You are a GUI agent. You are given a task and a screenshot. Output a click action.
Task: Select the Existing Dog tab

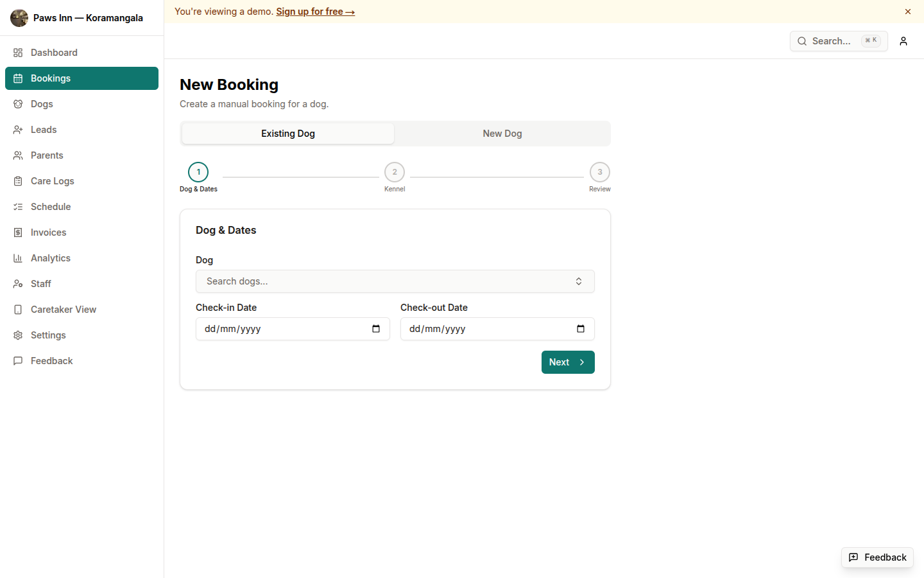(287, 133)
